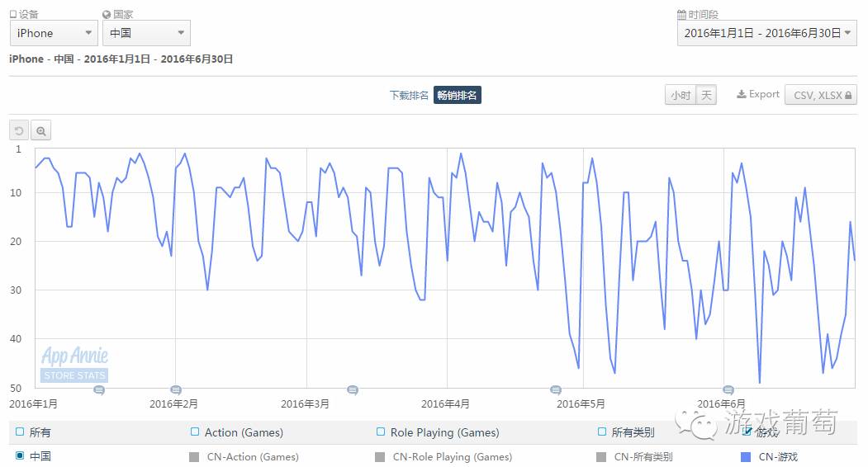Click the App Annie Store Stats logo
Screen dimensions: 868x467
click(74, 364)
